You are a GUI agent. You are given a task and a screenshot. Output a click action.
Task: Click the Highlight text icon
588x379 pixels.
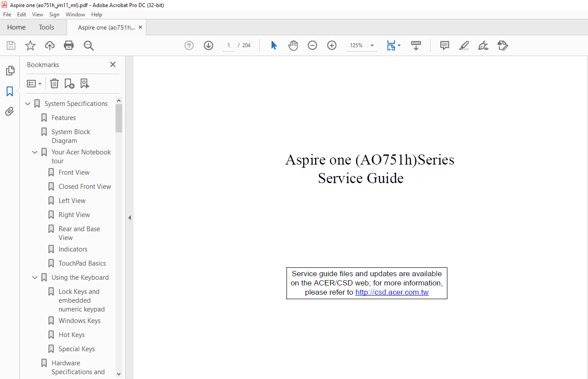coord(464,45)
